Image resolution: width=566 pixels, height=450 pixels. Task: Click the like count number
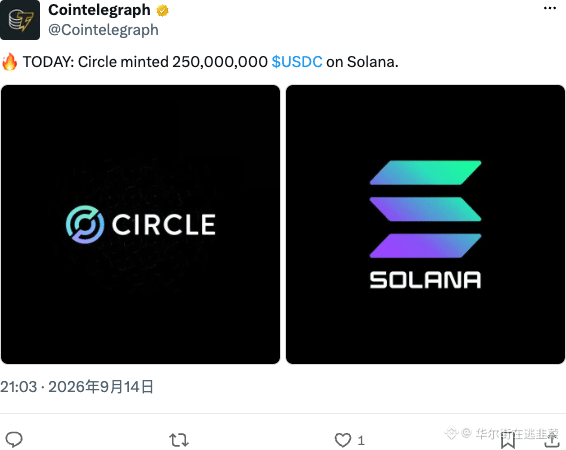[361, 440]
